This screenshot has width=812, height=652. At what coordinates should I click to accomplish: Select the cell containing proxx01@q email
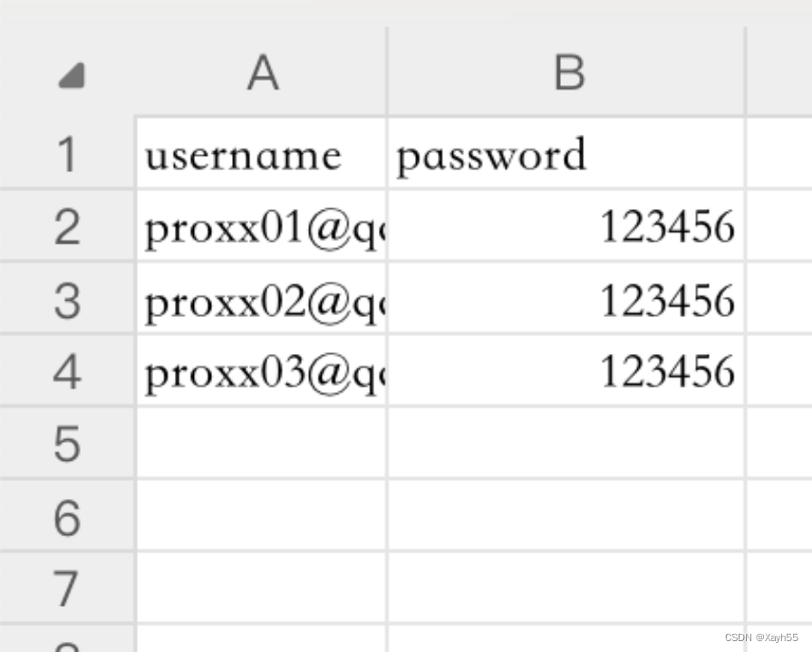[x=262, y=226]
